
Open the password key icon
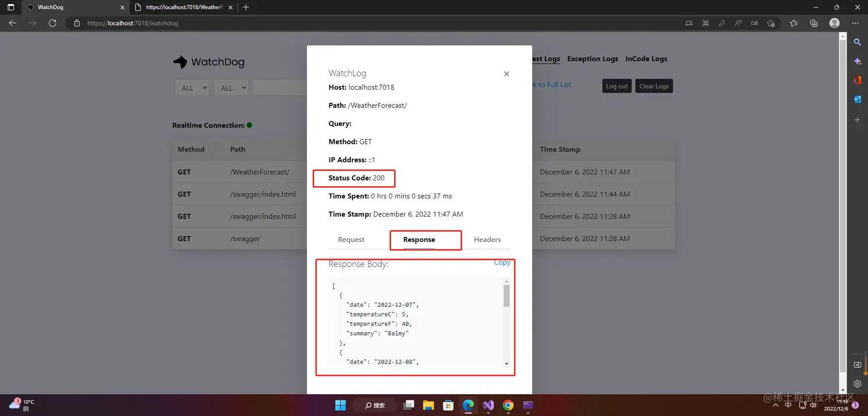[x=722, y=23]
